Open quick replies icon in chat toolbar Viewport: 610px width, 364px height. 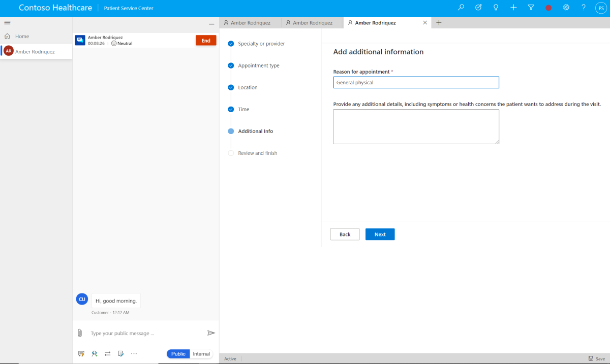[x=81, y=353]
